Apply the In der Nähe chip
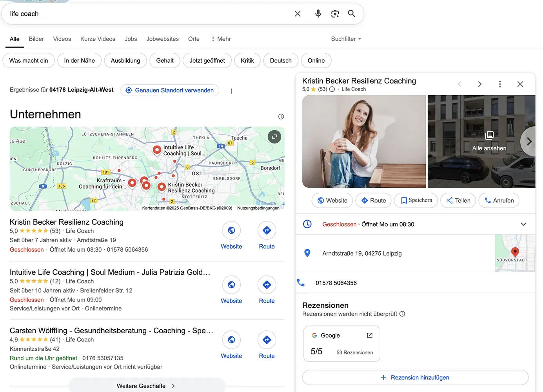 point(80,61)
